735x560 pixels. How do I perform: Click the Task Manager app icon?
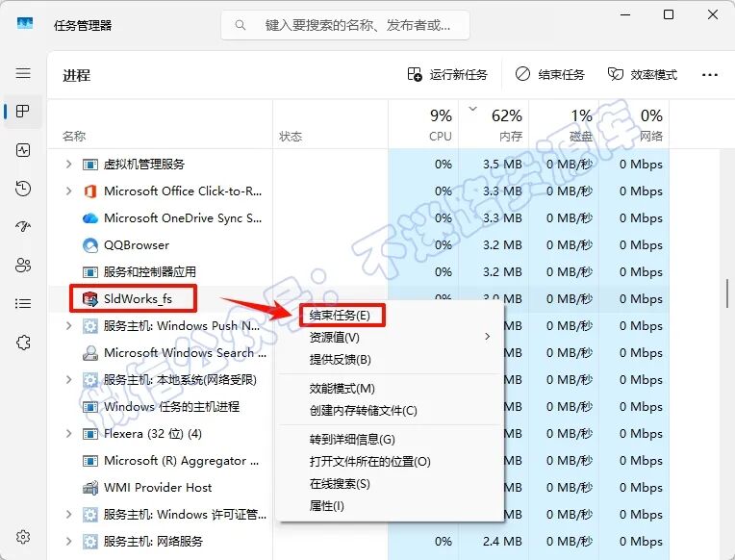pos(25,23)
